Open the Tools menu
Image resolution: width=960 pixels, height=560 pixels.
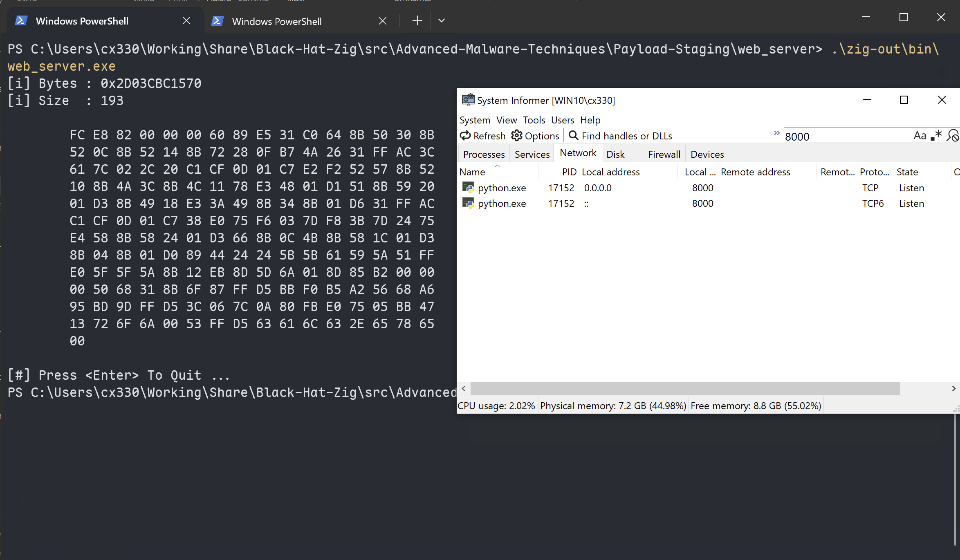click(534, 120)
